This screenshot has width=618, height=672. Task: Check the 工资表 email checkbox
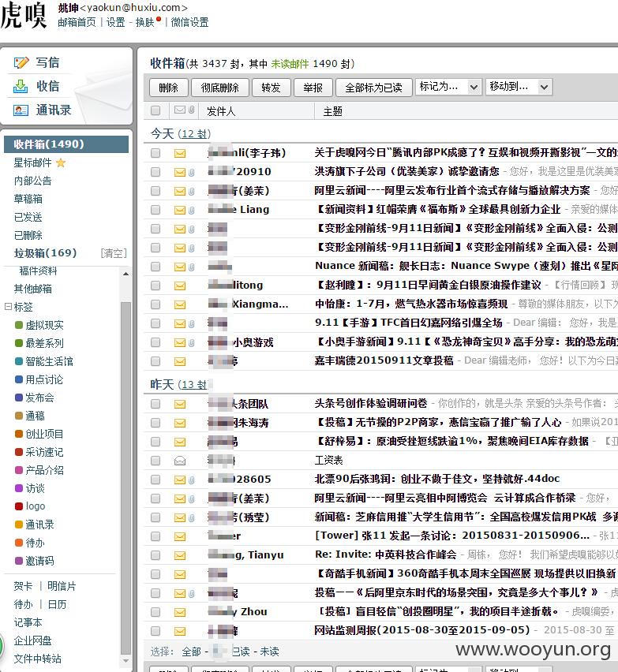[x=155, y=461]
